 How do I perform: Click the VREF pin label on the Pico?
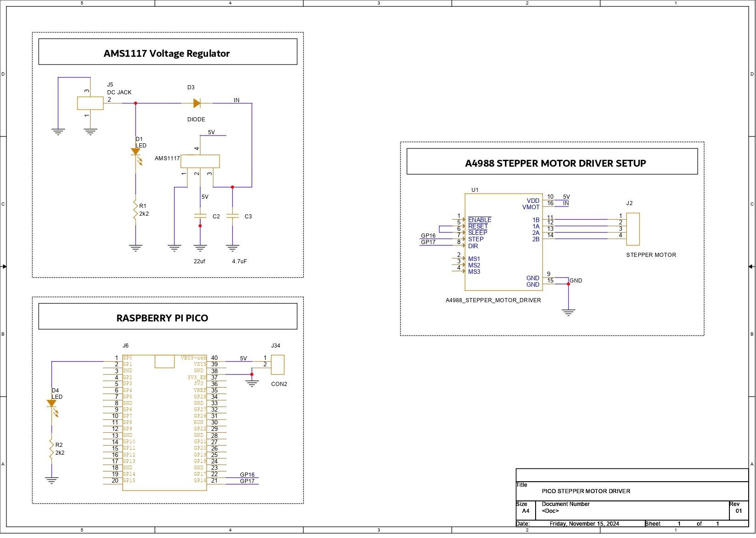(x=200, y=390)
